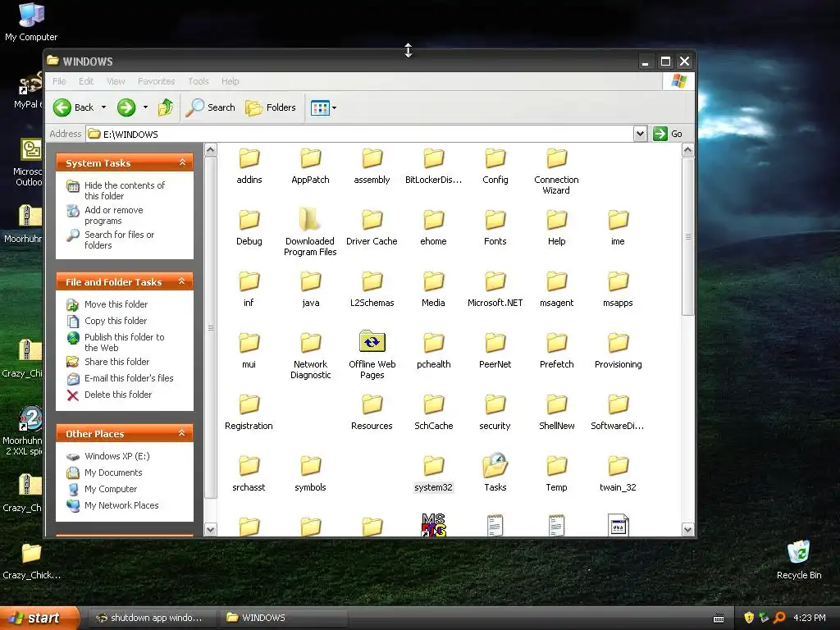Viewport: 840px width, 630px height.
Task: Go to My Documents in Other Places
Action: tap(113, 473)
